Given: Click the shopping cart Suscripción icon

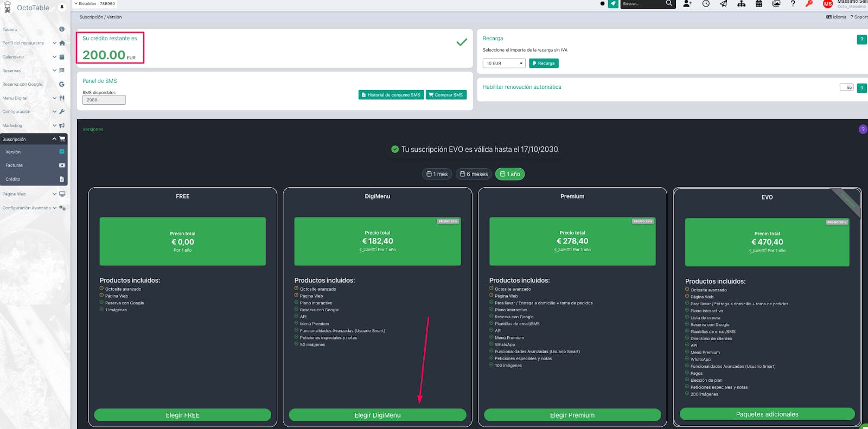Looking at the screenshot, I should pyautogui.click(x=62, y=139).
